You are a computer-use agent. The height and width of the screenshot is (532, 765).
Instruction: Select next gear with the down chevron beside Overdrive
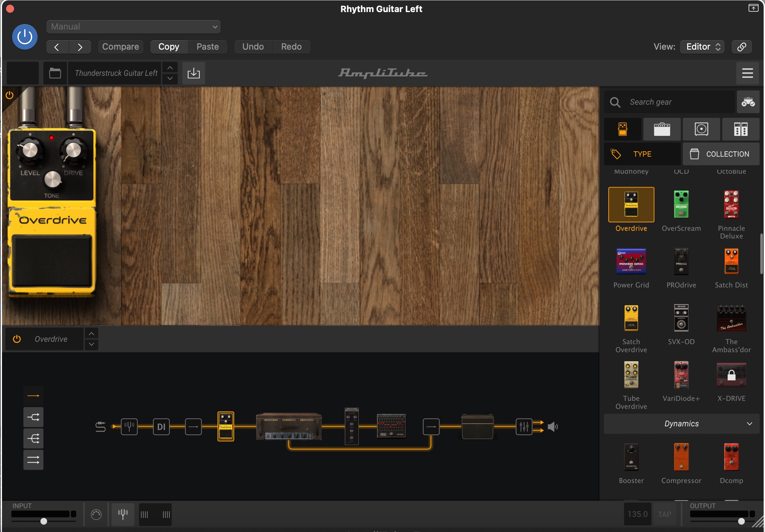click(91, 344)
